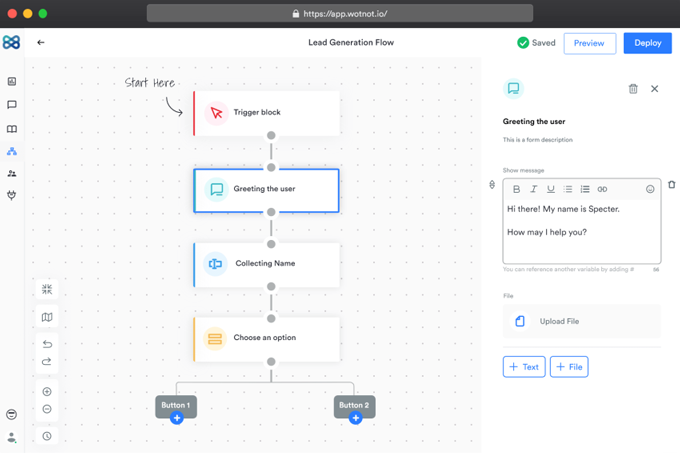
Task: Undo the last canvas action
Action: pyautogui.click(x=47, y=344)
